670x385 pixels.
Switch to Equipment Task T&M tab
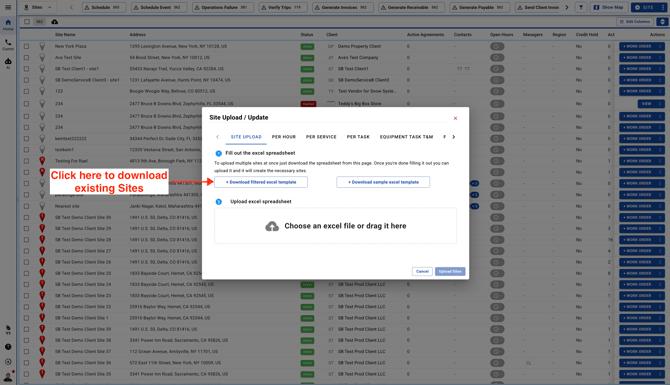(406, 137)
